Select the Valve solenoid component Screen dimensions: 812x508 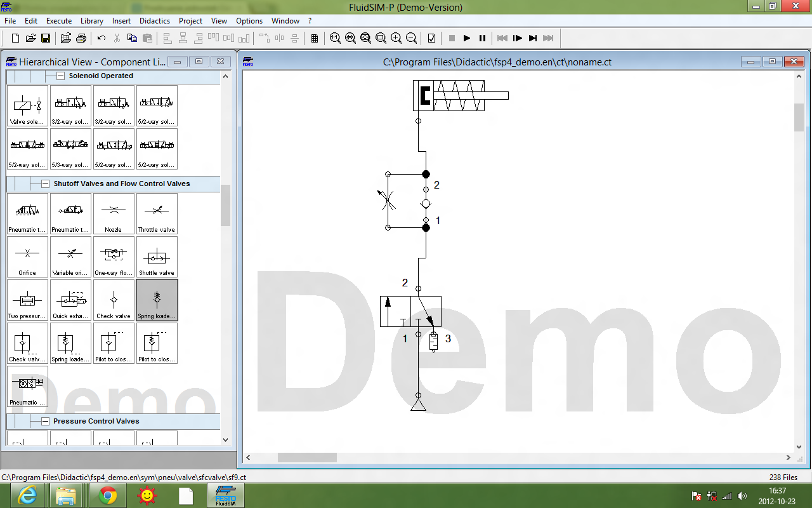coord(27,106)
